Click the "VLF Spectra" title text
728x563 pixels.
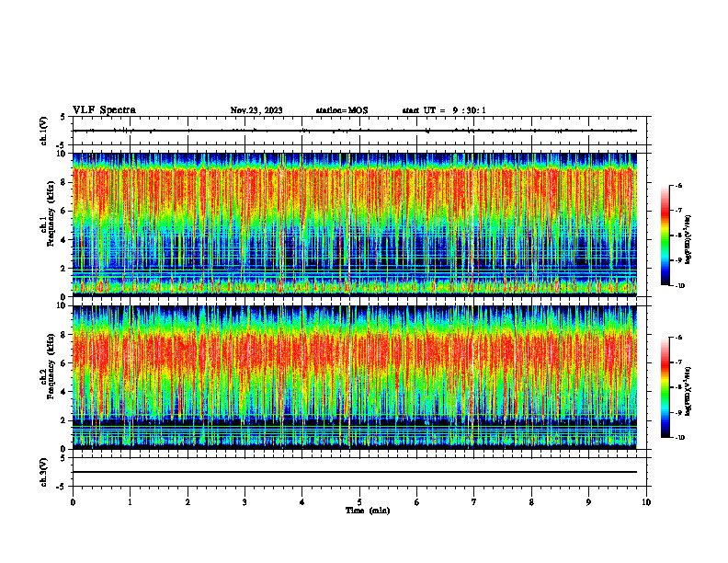pyautogui.click(x=104, y=110)
